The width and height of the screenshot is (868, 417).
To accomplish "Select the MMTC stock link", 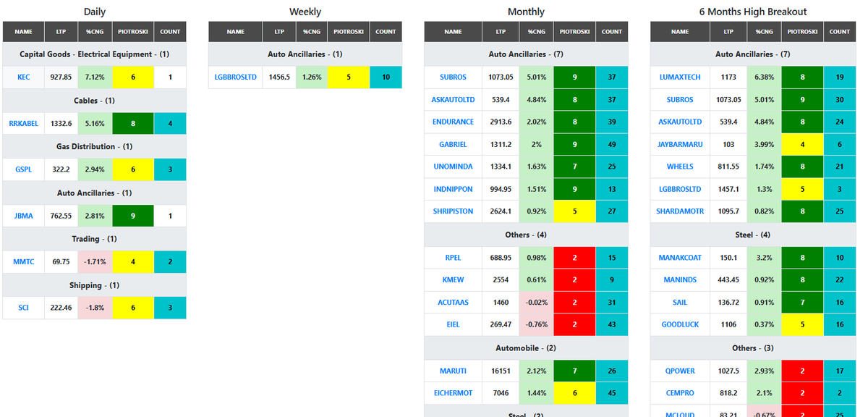I will point(24,262).
